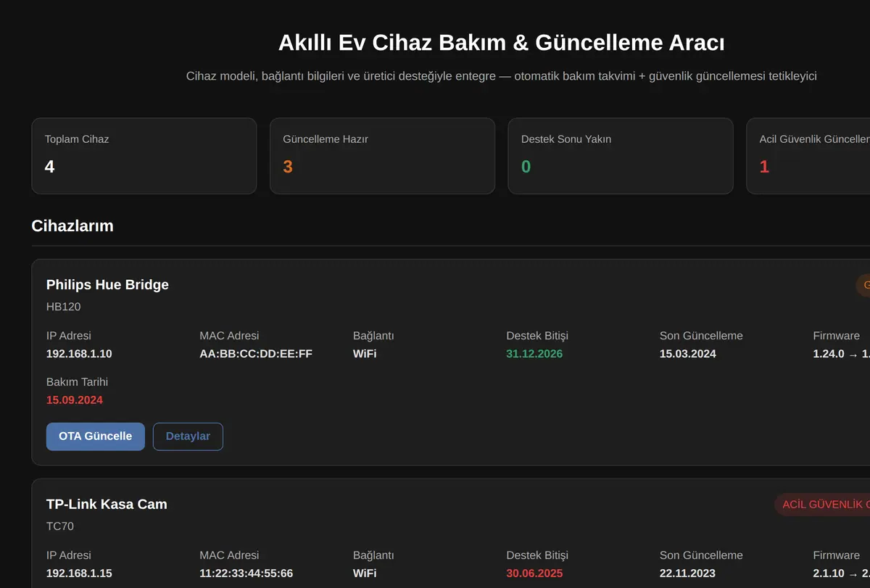Image resolution: width=870 pixels, height=588 pixels.
Task: Click last update date 22.11.2023
Action: [x=688, y=573]
